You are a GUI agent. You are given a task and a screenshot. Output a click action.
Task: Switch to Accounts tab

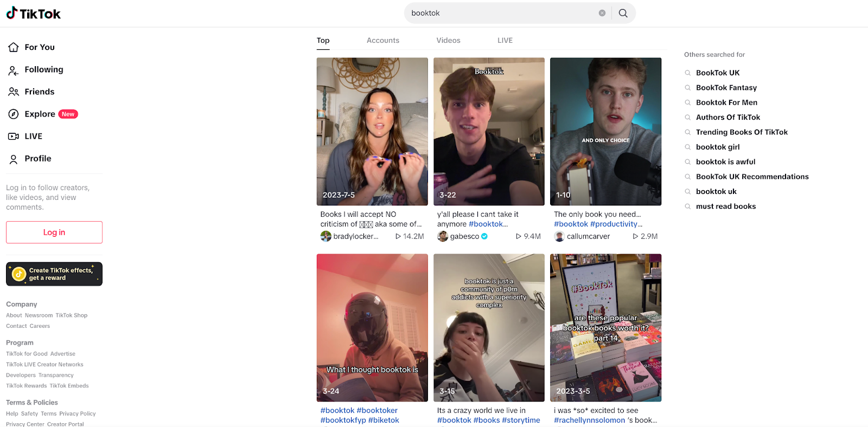pyautogui.click(x=383, y=41)
